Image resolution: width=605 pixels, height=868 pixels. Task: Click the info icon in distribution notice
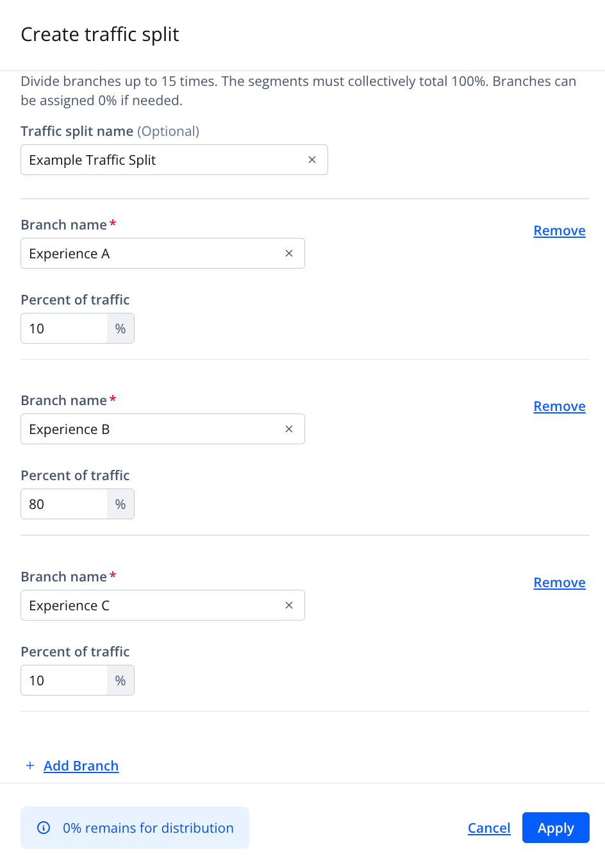click(x=44, y=828)
